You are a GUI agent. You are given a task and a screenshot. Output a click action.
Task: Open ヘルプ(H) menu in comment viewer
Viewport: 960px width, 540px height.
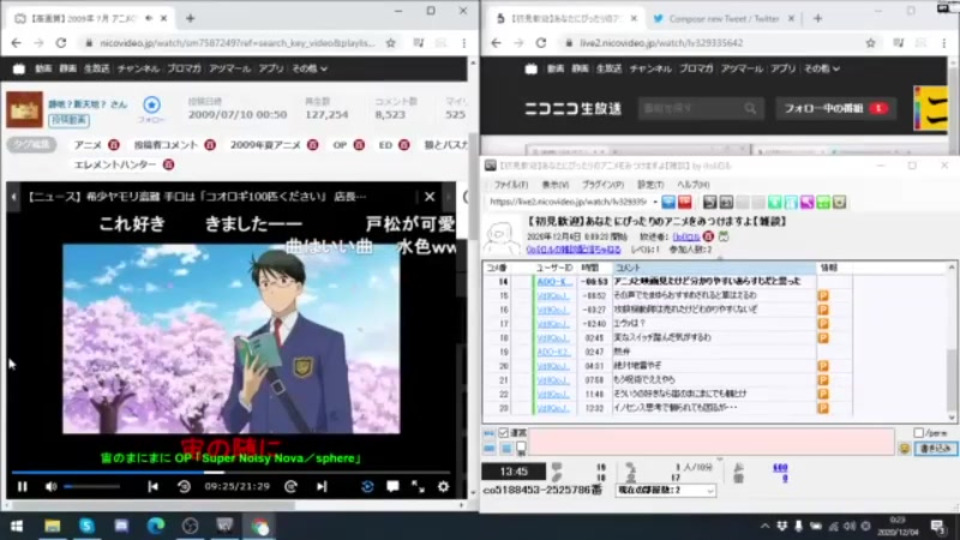point(692,184)
